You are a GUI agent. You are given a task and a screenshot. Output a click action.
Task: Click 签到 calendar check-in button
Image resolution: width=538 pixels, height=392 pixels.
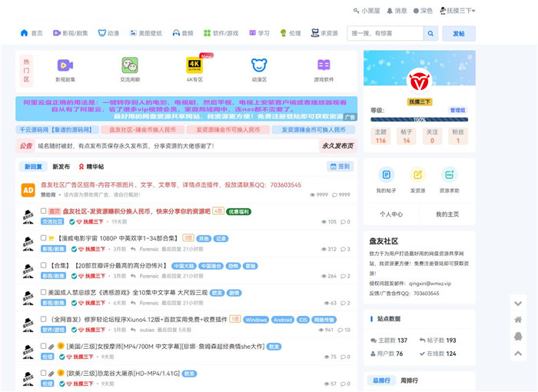click(x=340, y=167)
